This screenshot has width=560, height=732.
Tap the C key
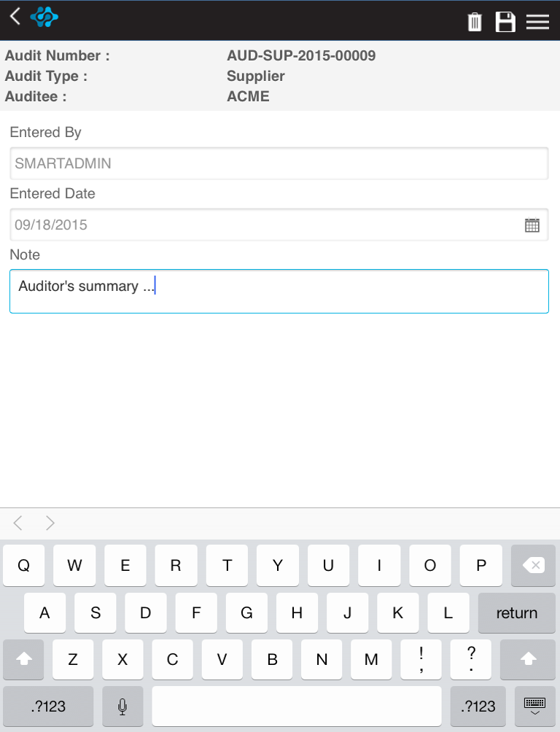(172, 659)
